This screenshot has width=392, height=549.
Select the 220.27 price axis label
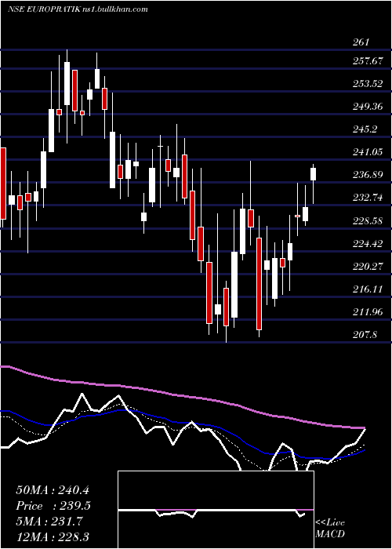368,267
